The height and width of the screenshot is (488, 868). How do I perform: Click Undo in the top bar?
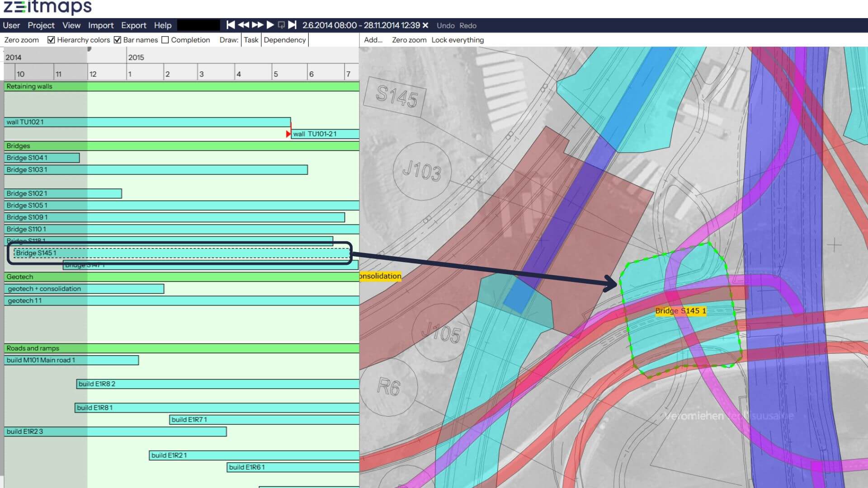tap(446, 26)
